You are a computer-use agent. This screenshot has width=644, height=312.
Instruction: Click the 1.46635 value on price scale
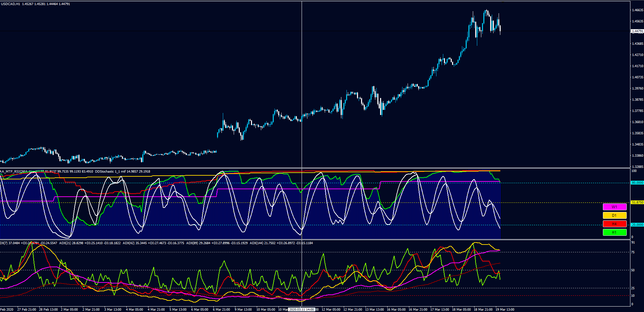pos(638,10)
